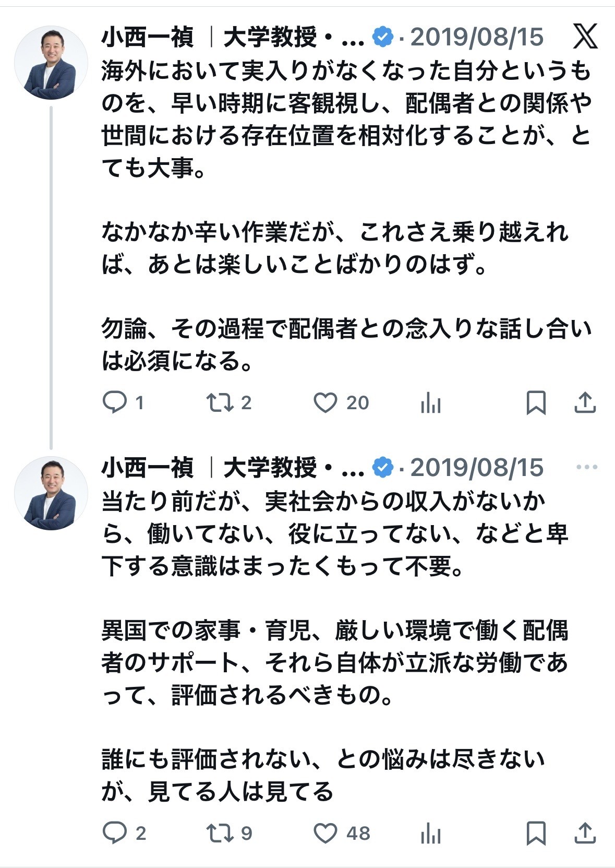Open profile picture on first tweet
This screenshot has width=615, height=868.
(x=51, y=63)
